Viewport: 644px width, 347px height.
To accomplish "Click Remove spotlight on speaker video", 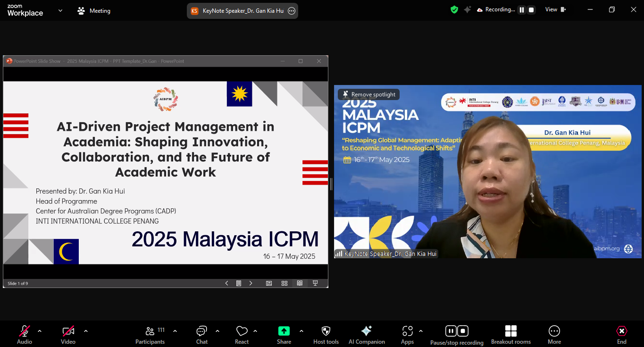I will coord(369,94).
